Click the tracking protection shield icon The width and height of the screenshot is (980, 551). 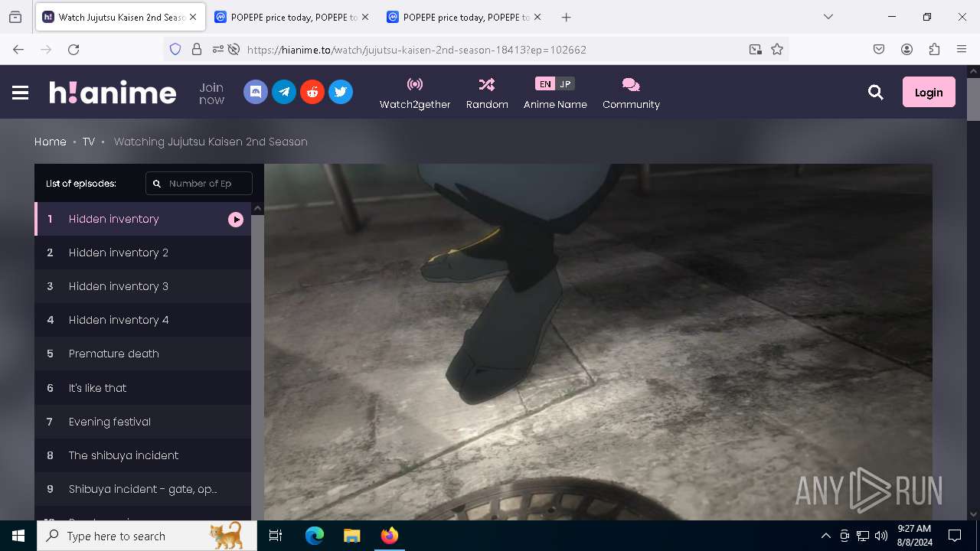pyautogui.click(x=175, y=49)
